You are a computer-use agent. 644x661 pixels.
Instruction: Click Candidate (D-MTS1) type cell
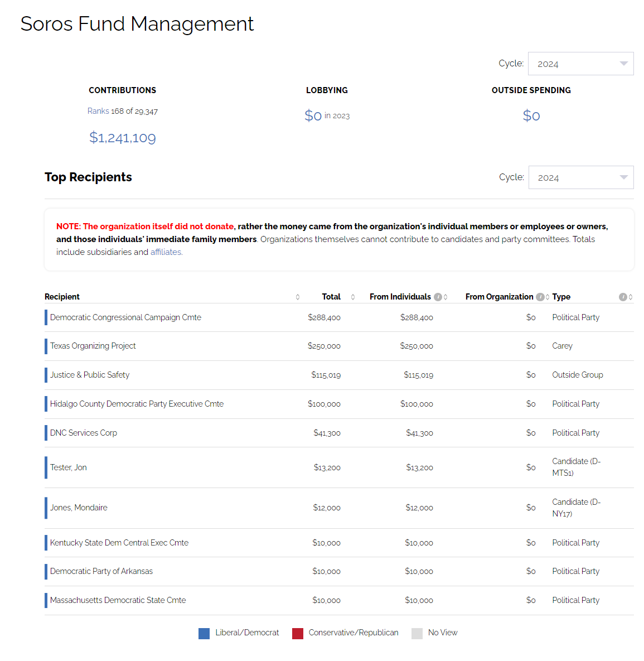coord(576,467)
